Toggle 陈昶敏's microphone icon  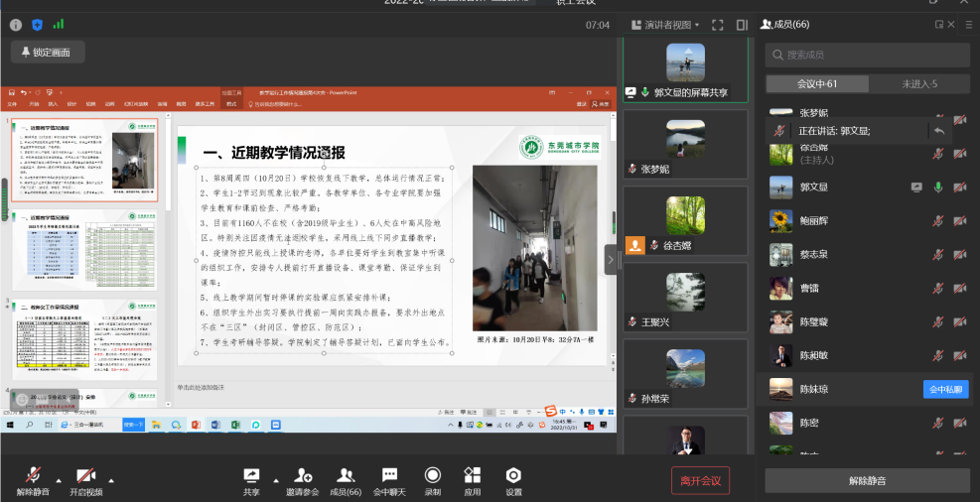point(938,355)
